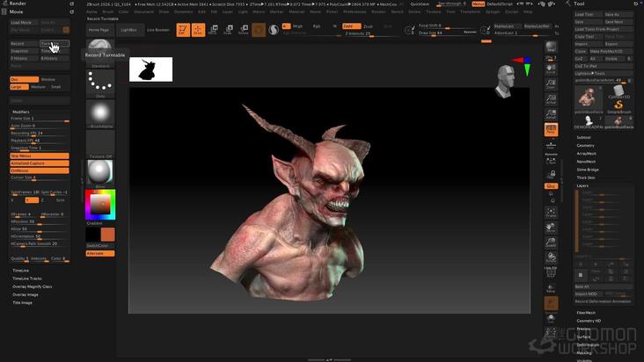
Task: Toggle the Skip Menus option
Action: [x=40, y=156]
